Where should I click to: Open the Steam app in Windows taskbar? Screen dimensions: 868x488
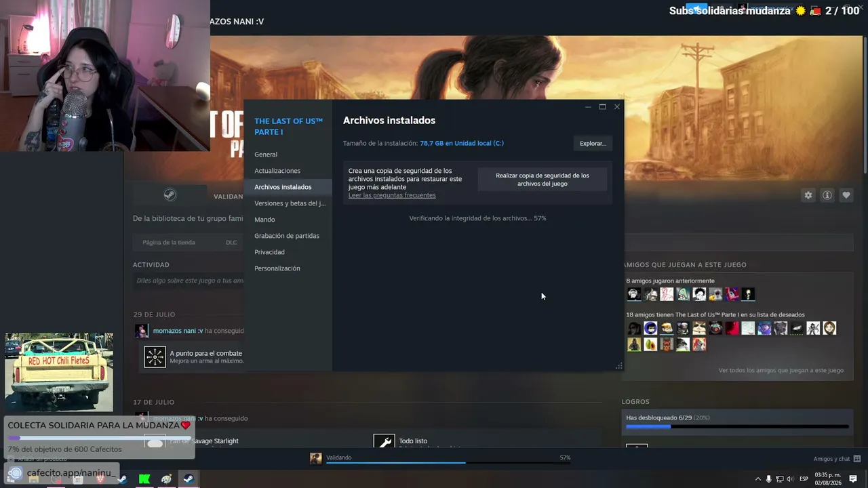point(188,479)
